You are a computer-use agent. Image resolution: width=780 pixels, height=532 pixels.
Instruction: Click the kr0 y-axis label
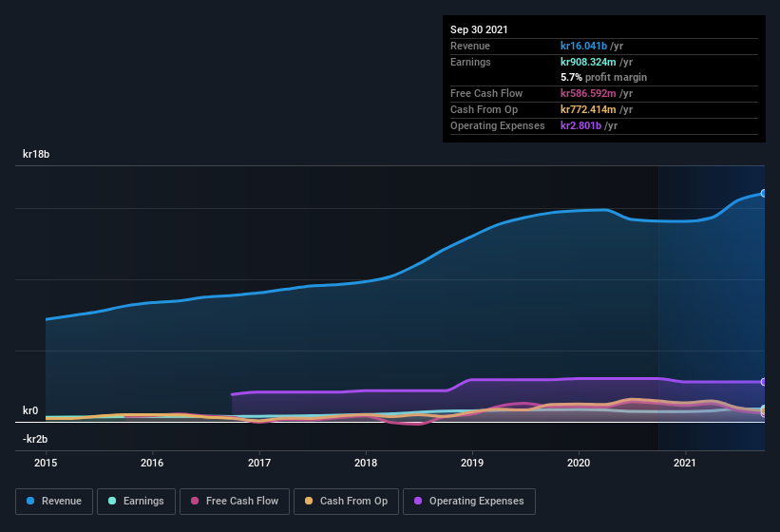coord(30,410)
